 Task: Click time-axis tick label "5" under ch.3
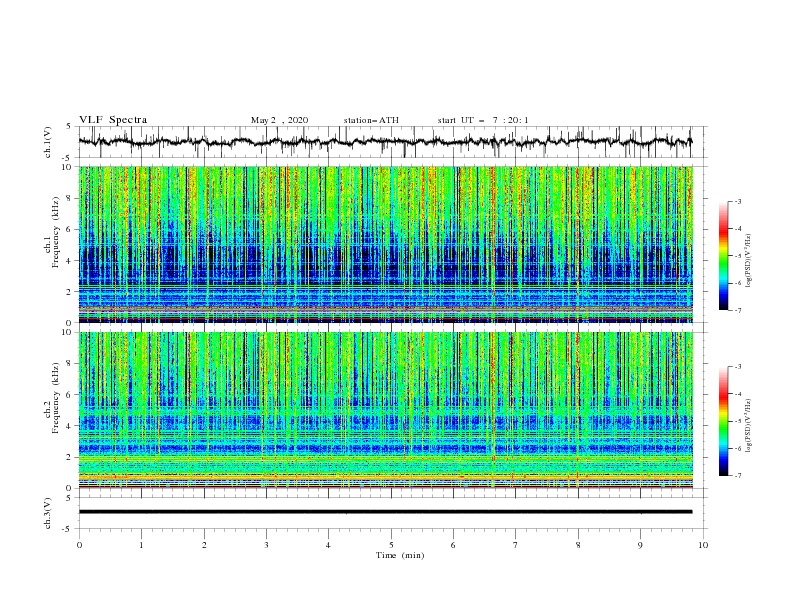click(391, 545)
